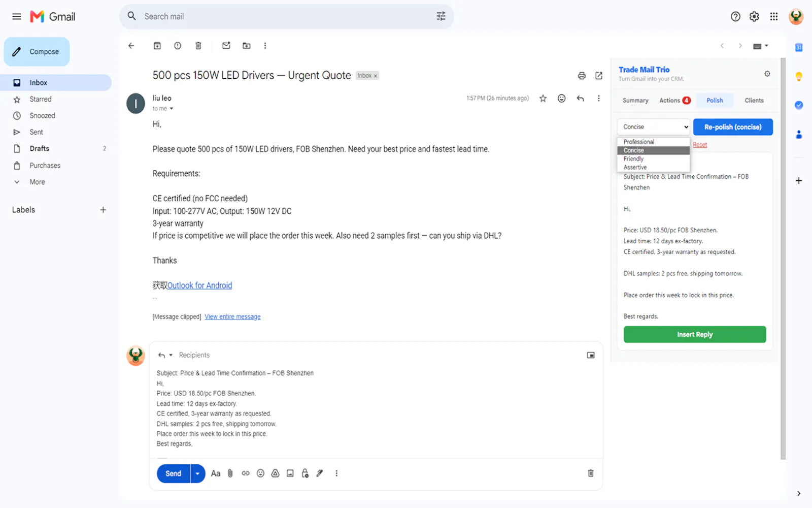This screenshot has width=812, height=508.
Task: Open Google Keep side panel
Action: point(799,77)
